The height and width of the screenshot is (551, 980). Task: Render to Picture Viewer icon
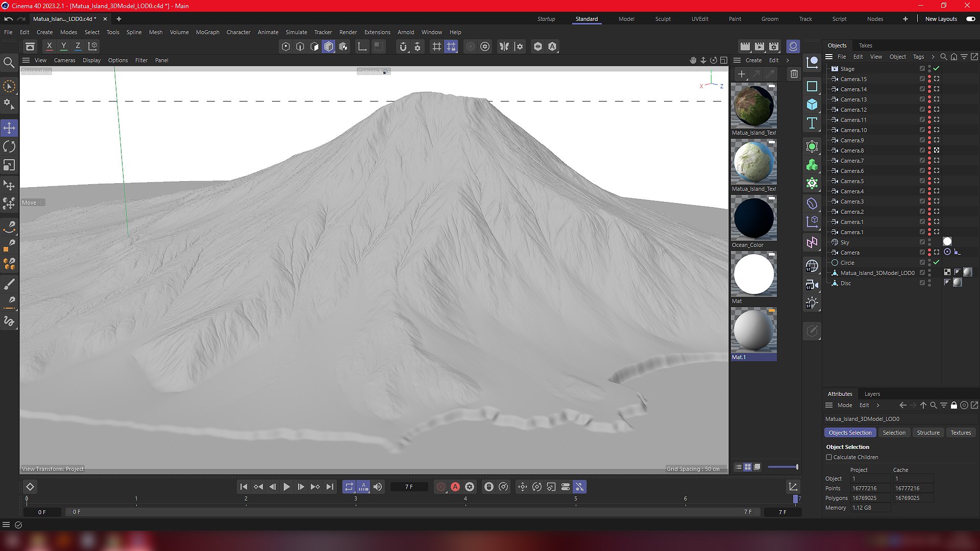759,46
